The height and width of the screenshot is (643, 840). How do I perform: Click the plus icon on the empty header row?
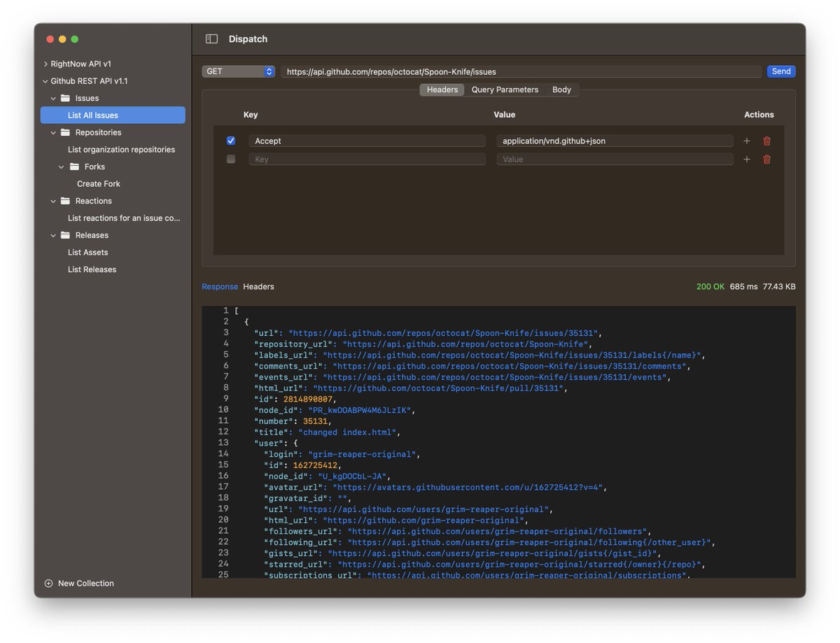pos(746,159)
